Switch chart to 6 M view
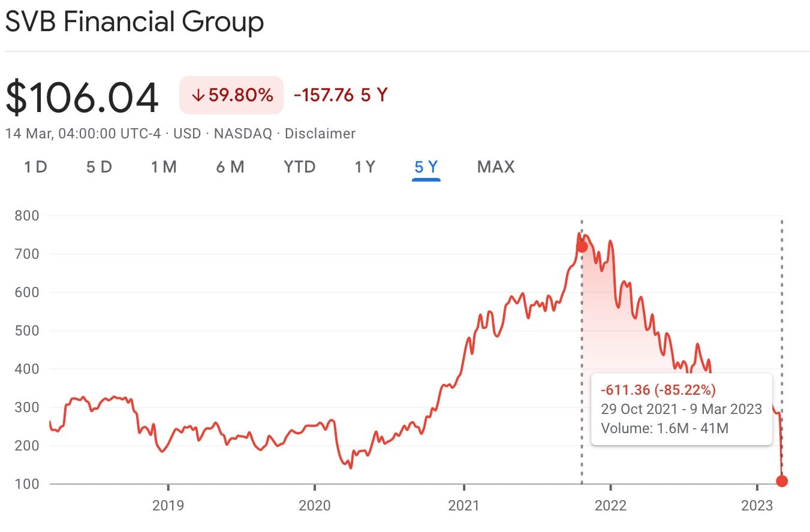 coord(230,167)
